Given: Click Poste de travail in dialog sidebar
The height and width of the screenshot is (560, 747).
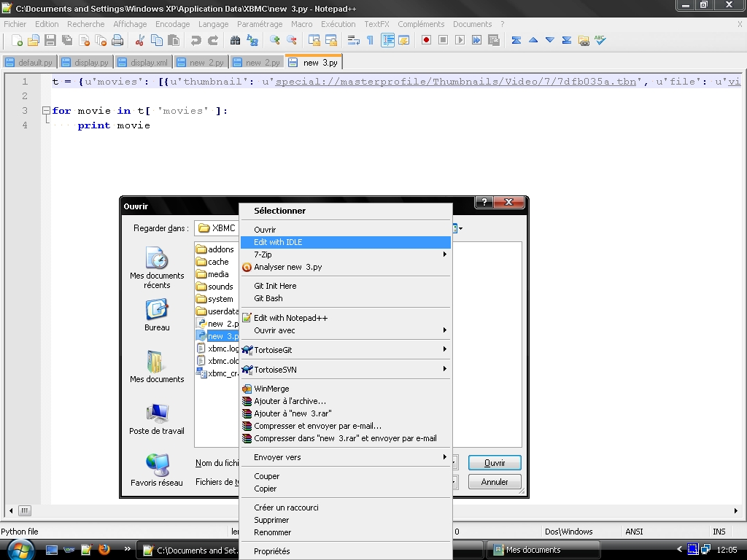Looking at the screenshot, I should (157, 419).
